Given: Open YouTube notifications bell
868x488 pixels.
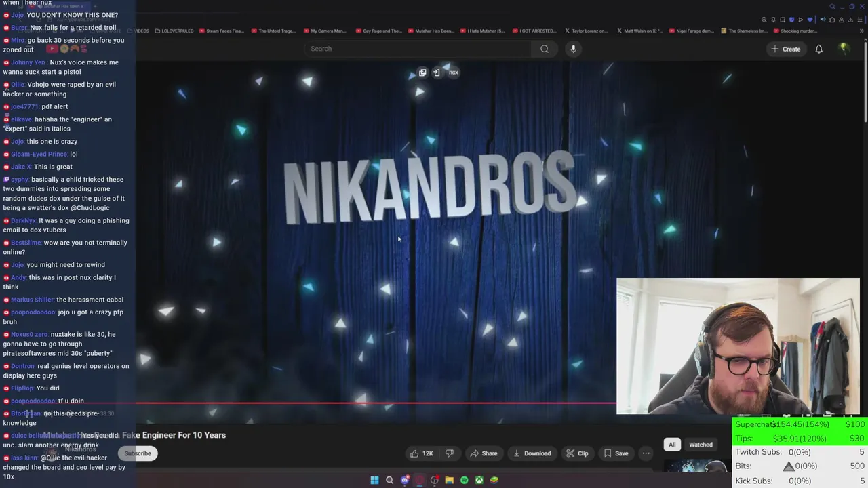Looking at the screenshot, I should coord(818,49).
